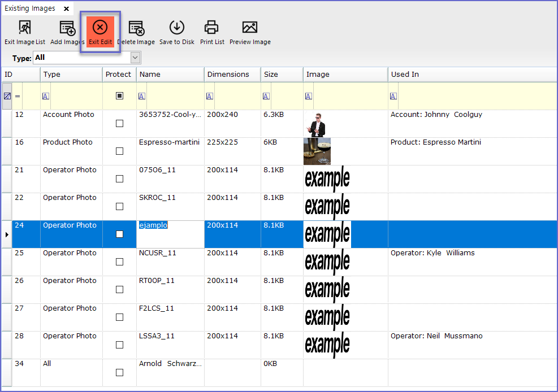Sort by the Used In column header
The image size is (558, 392).
(x=405, y=75)
